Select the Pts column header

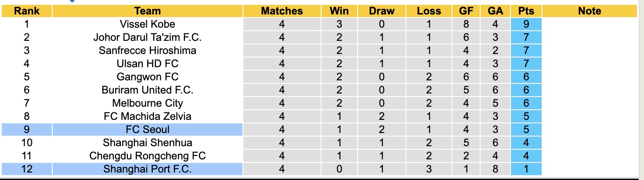point(526,11)
